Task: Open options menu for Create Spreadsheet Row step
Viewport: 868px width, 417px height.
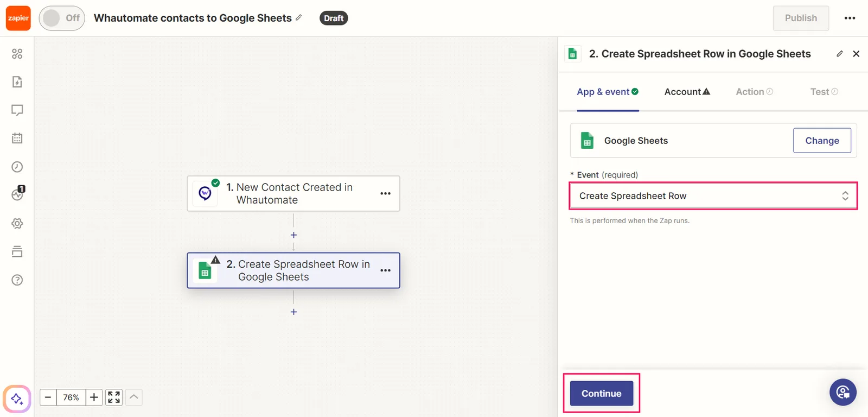Action: pyautogui.click(x=385, y=270)
